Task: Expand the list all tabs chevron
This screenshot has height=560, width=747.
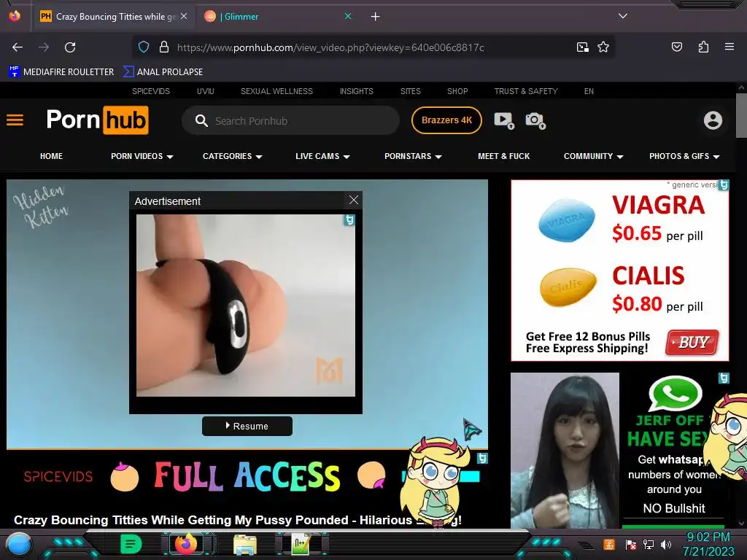Action: (623, 16)
